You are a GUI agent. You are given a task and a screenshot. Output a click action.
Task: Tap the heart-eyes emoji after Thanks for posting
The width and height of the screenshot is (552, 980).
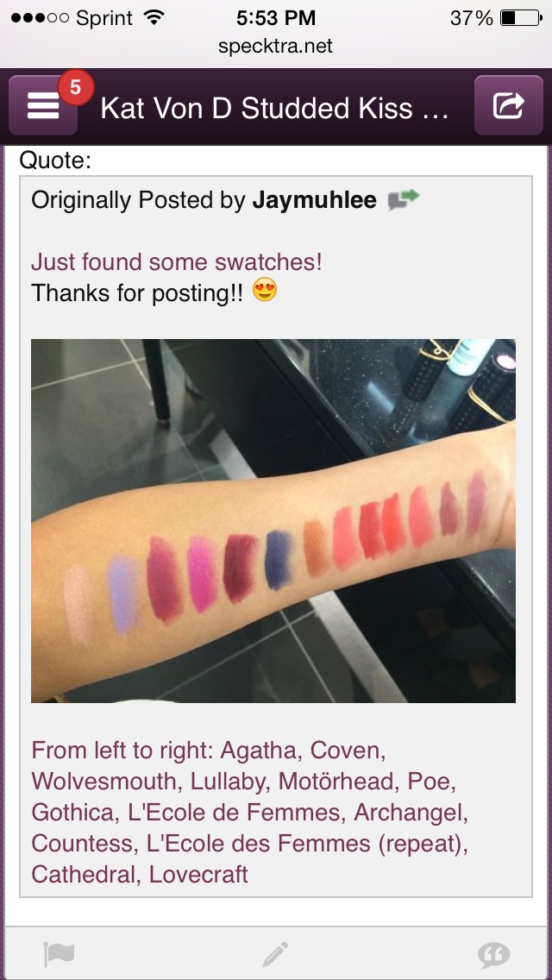(x=265, y=291)
